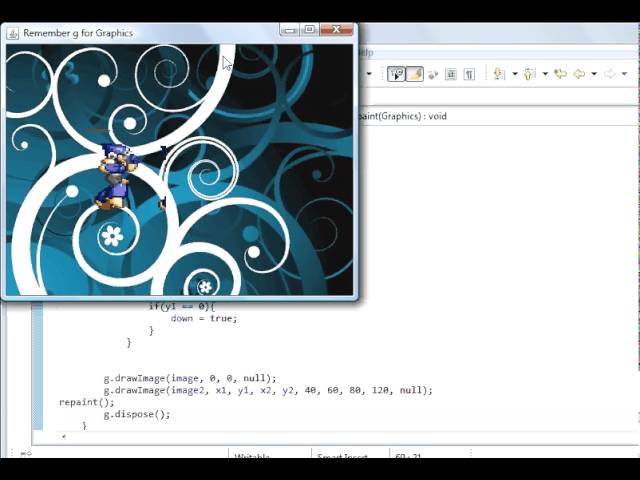Toggle the Breadcrumb button in Eclipse toolbar
The image size is (640, 480).
(x=396, y=74)
